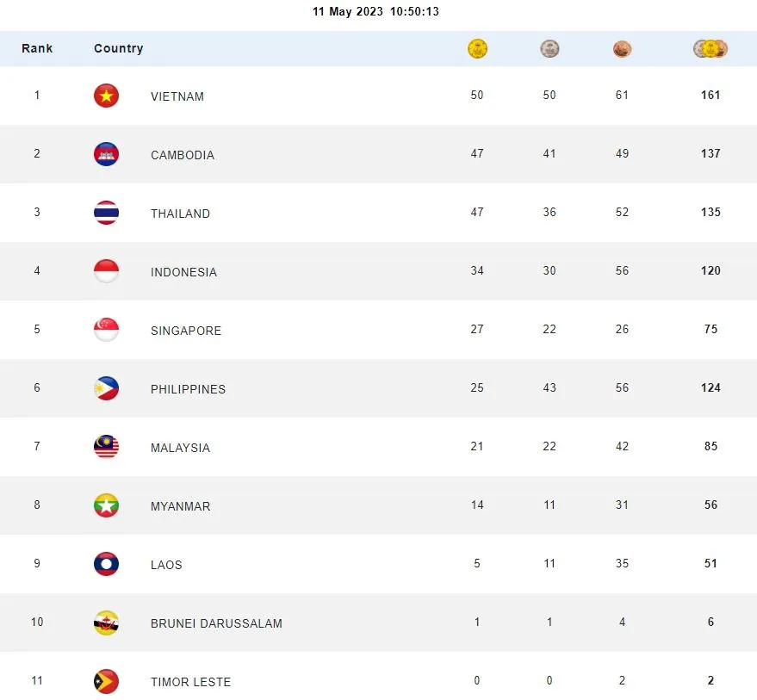This screenshot has height=700, width=757.
Task: Click the Timor Leste flag icon
Action: click(x=106, y=681)
